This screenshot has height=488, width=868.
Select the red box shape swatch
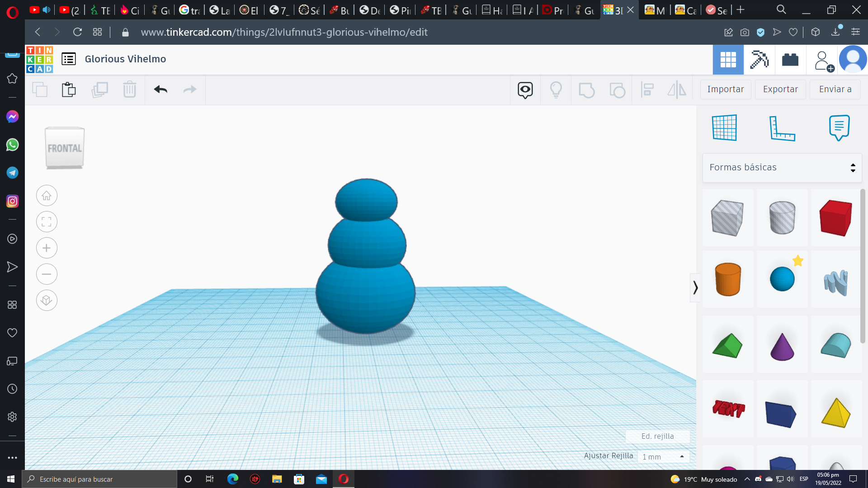click(835, 218)
